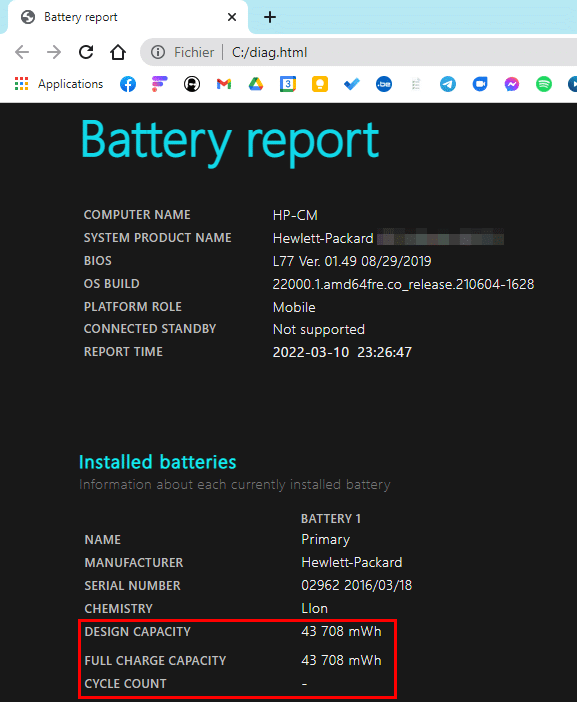Viewport: 577px width, 702px height.
Task: Open the faded document list bookmark
Action: pyautogui.click(x=416, y=84)
